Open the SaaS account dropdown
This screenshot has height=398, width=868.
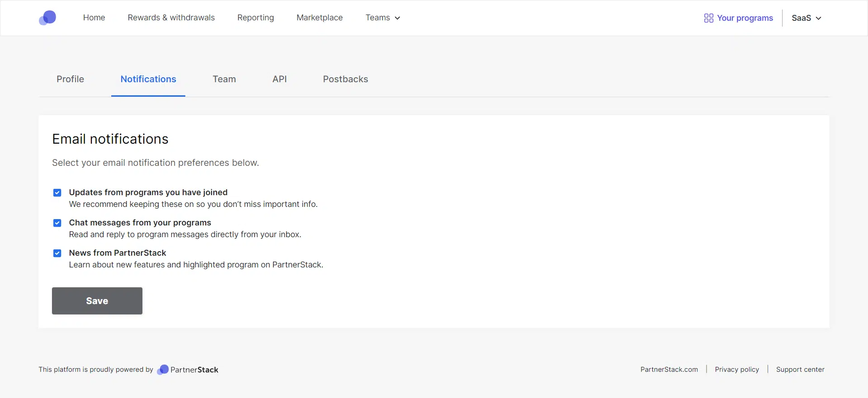[x=806, y=18]
